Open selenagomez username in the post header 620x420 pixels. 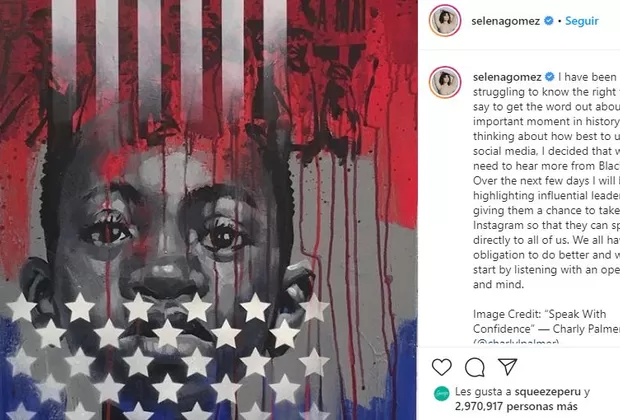coord(505,21)
